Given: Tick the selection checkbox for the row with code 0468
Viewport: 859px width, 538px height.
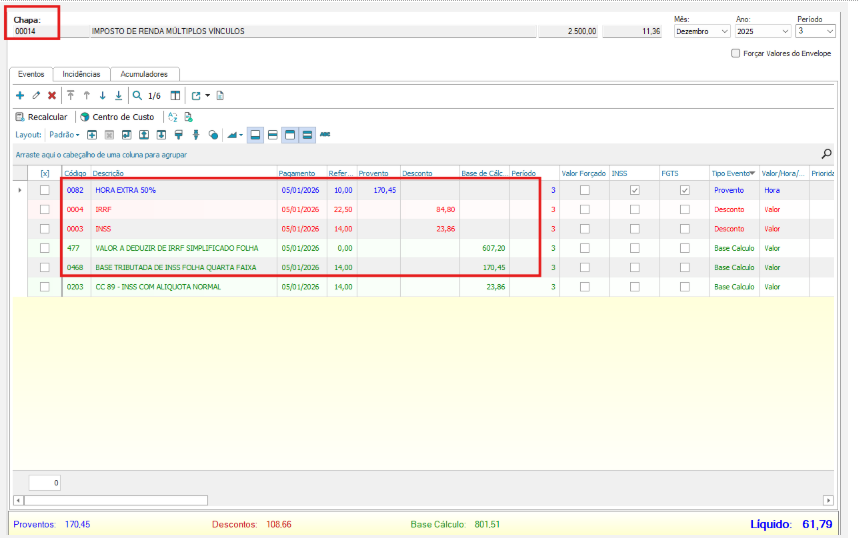Looking at the screenshot, I should [45, 267].
